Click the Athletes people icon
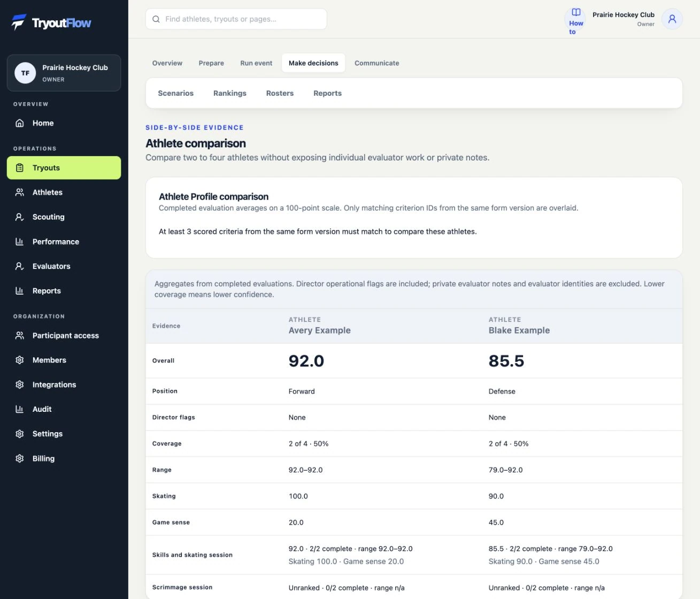This screenshot has width=700, height=599. tap(20, 193)
